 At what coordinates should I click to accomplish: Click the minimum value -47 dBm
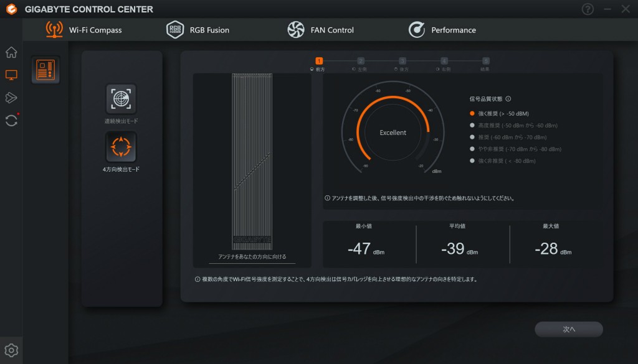(x=366, y=249)
